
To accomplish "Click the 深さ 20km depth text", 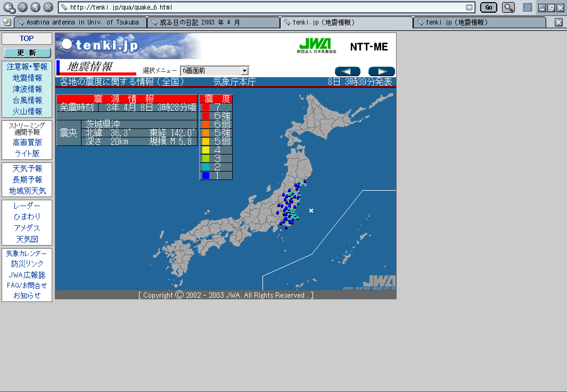I will click(106, 141).
